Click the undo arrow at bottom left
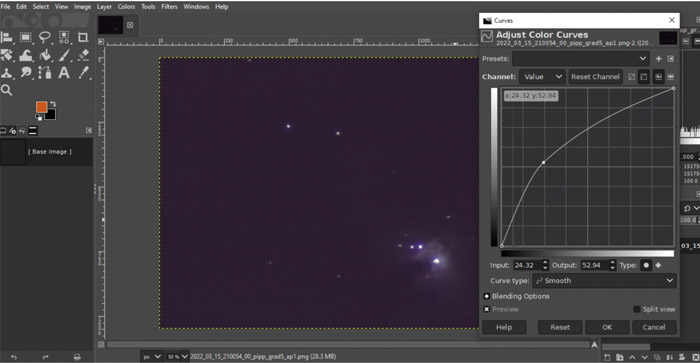Image resolution: width=700 pixels, height=363 pixels. click(x=13, y=357)
